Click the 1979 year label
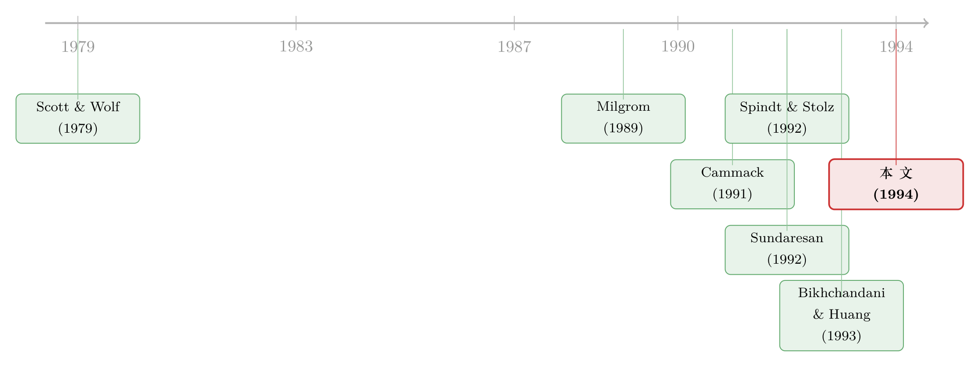The height and width of the screenshot is (367, 980). click(x=78, y=47)
